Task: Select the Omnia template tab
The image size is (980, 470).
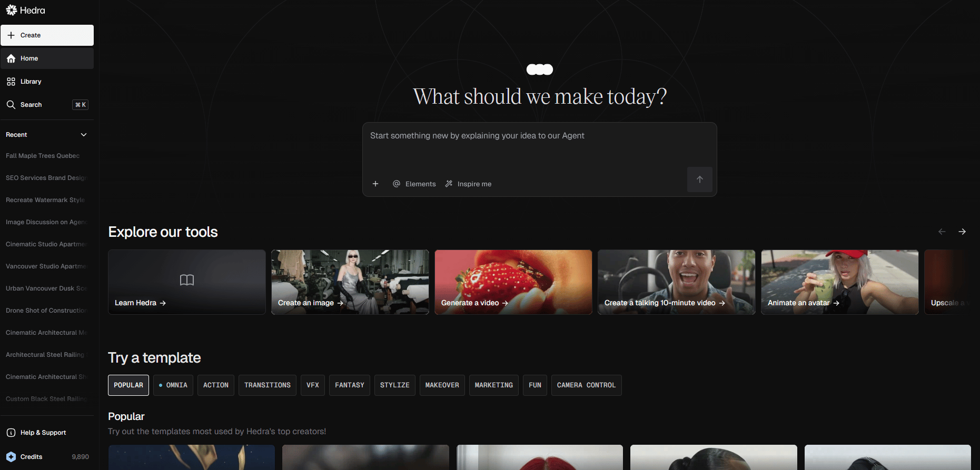Action: click(x=173, y=385)
